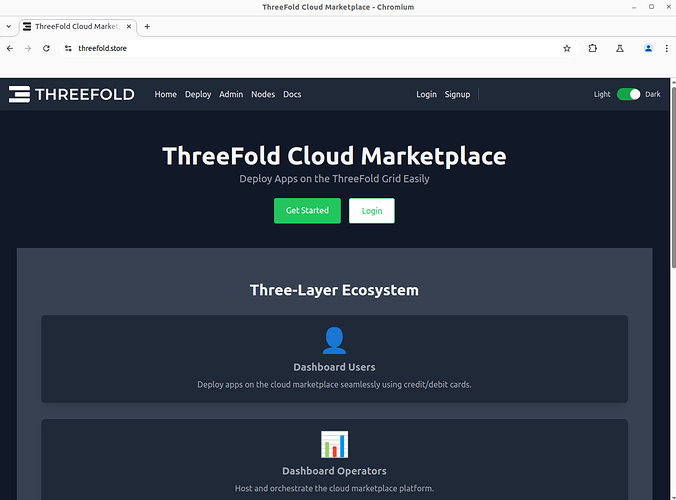Click the scrollbar down arrow
Viewport: 676px width, 500px height.
click(673, 497)
